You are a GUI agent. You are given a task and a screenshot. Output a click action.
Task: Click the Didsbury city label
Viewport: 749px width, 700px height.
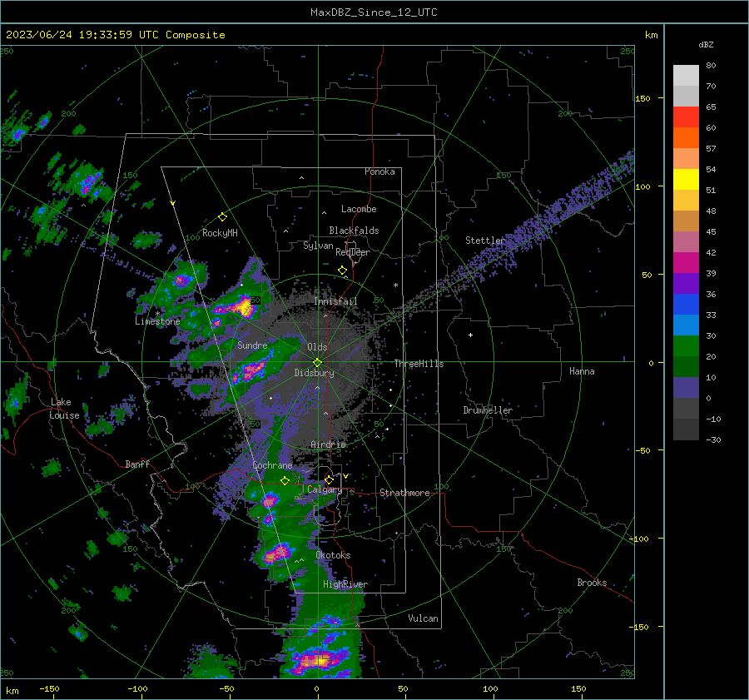tap(314, 373)
